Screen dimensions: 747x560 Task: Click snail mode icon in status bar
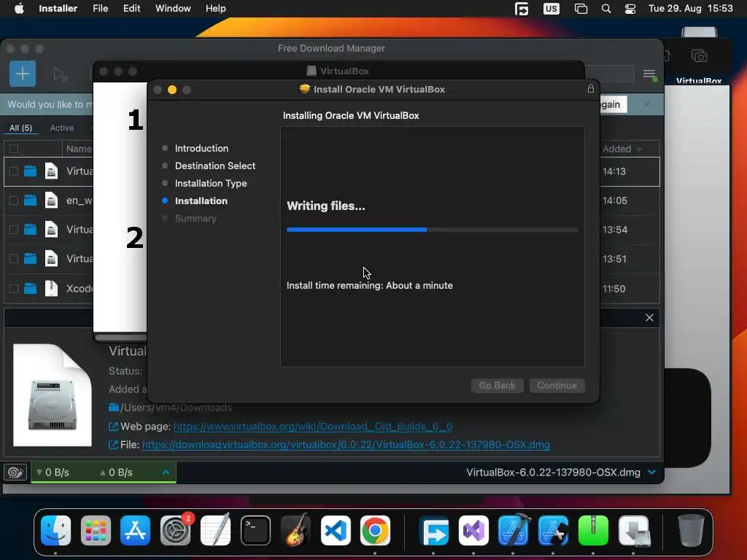tap(16, 472)
